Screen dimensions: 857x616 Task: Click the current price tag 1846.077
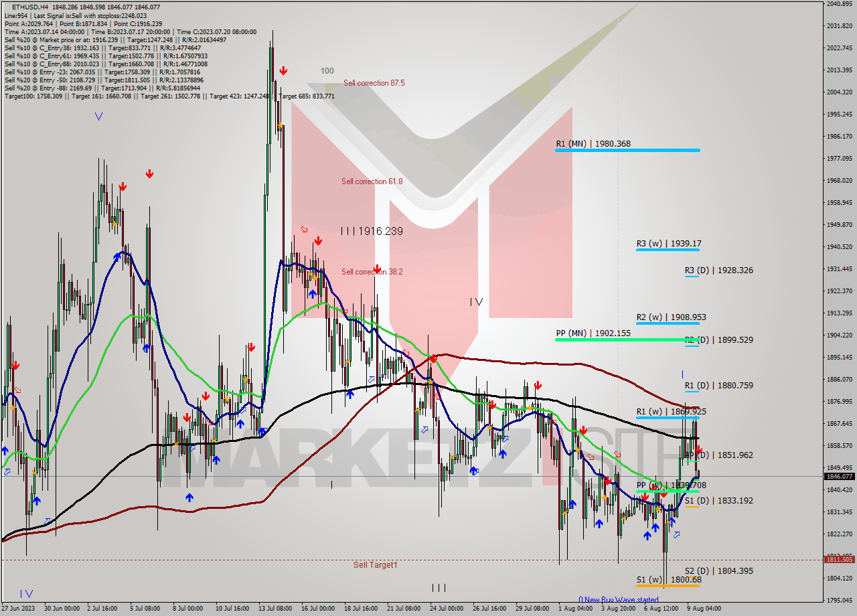(x=840, y=477)
